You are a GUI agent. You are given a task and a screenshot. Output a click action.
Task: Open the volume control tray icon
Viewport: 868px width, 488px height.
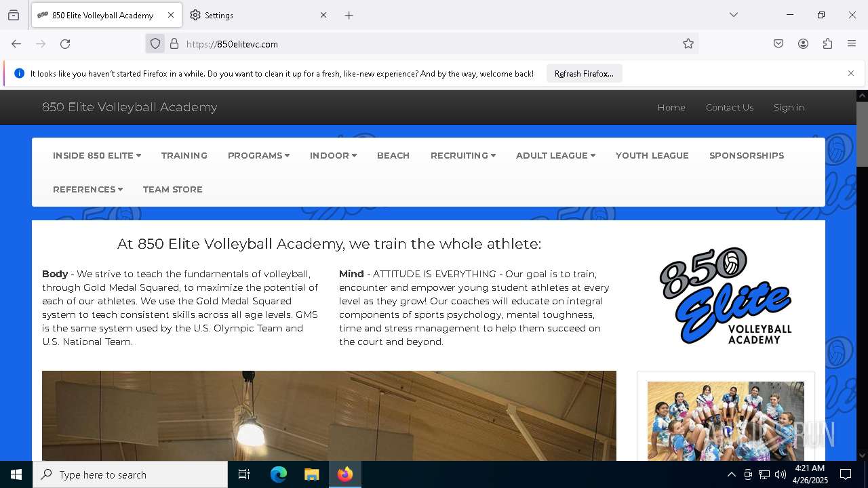pyautogui.click(x=781, y=474)
